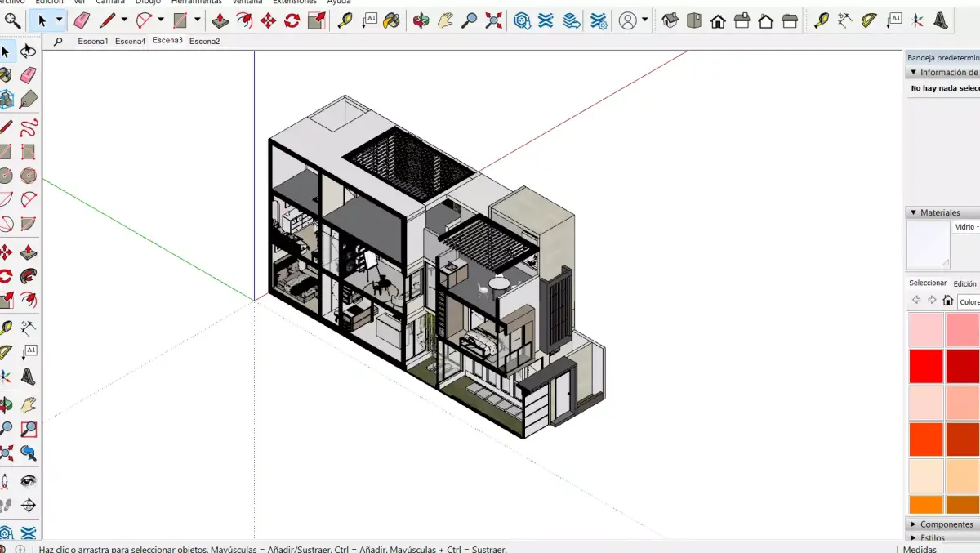The height and width of the screenshot is (553, 980).
Task: Select the Look Around eye tool
Action: pyautogui.click(x=29, y=480)
